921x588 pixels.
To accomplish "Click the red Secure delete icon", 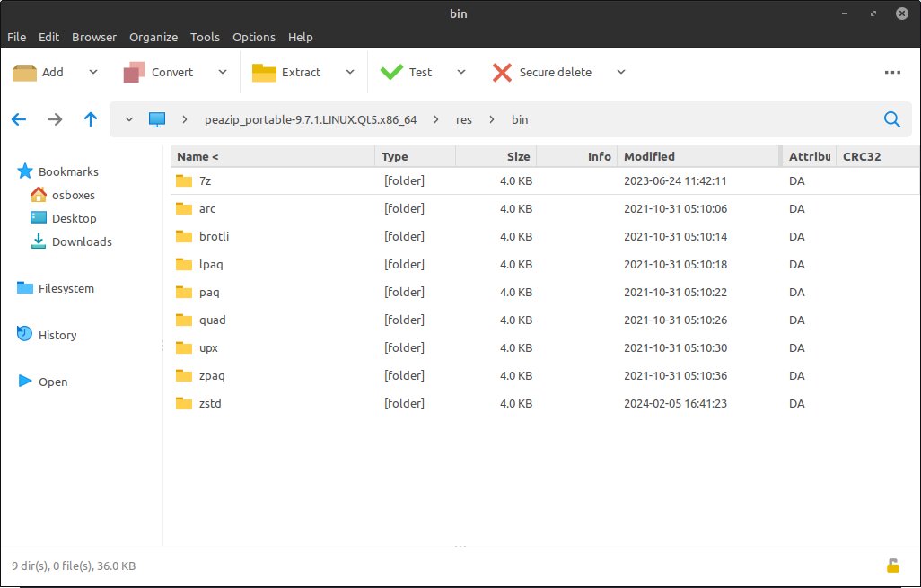I will [502, 72].
